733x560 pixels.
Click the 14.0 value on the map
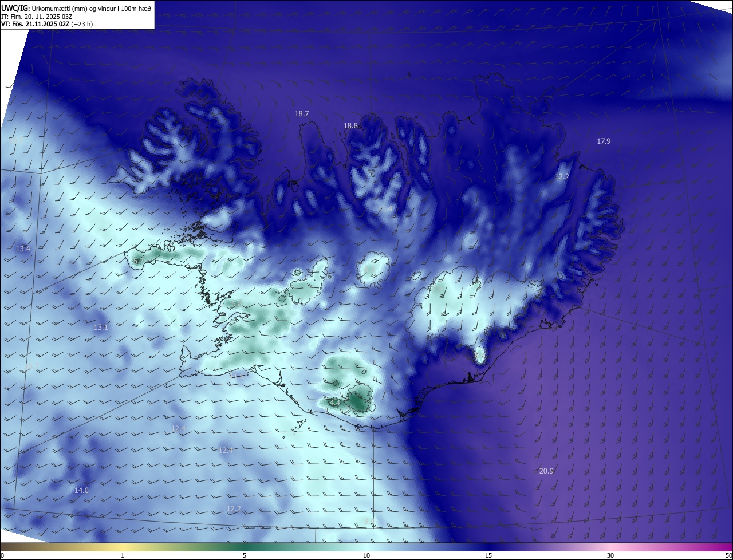point(81,491)
